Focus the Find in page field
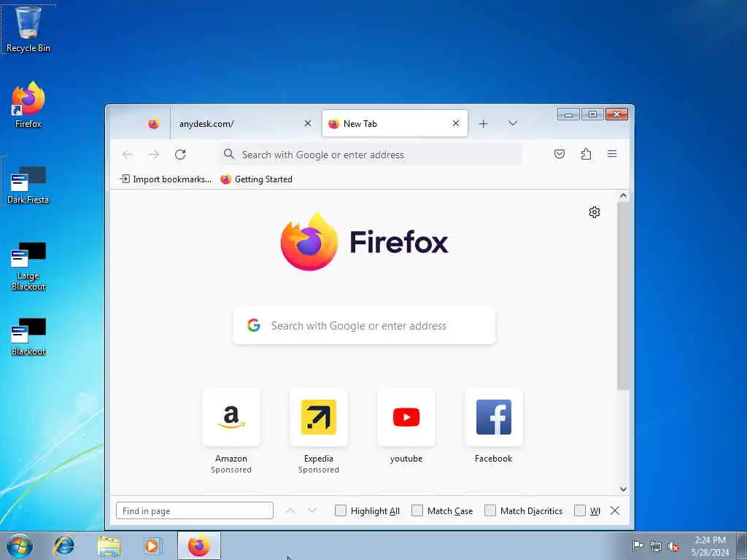Viewport: 747px width, 560px height. pyautogui.click(x=194, y=510)
